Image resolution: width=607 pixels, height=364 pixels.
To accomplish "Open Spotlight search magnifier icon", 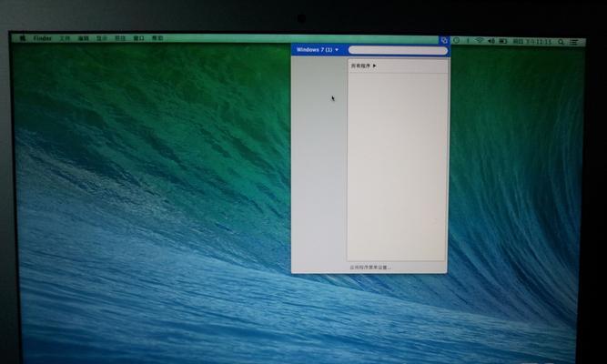I will (x=561, y=42).
